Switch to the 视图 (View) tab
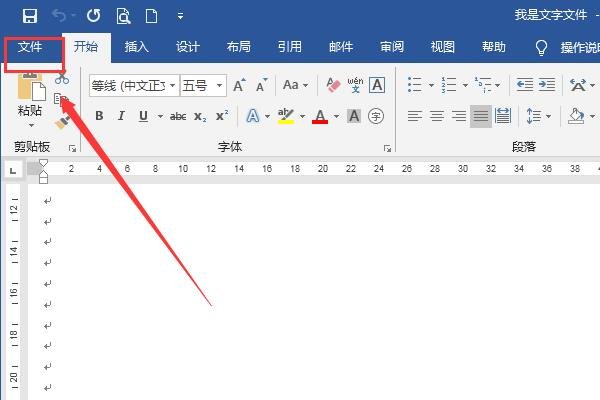This screenshot has width=600, height=400. coord(443,47)
